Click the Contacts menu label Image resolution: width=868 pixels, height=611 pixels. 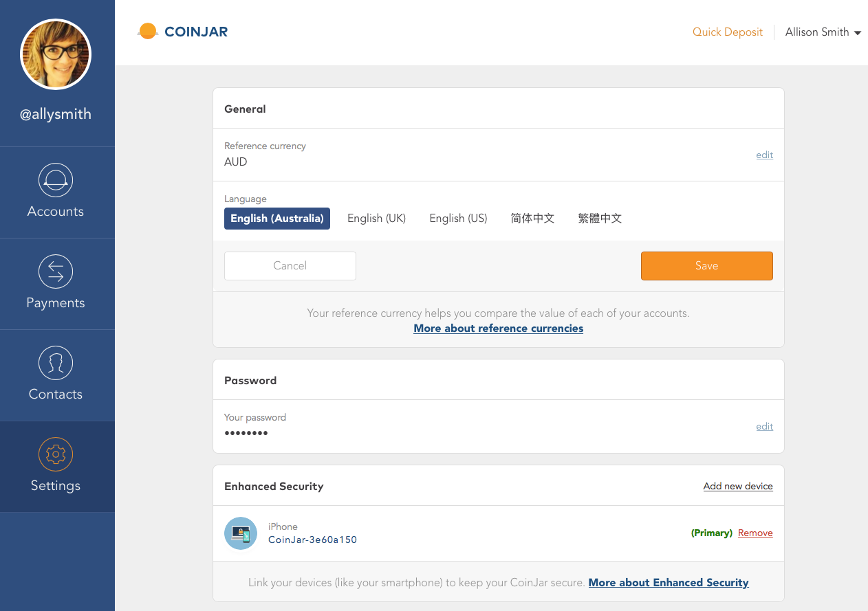point(56,395)
